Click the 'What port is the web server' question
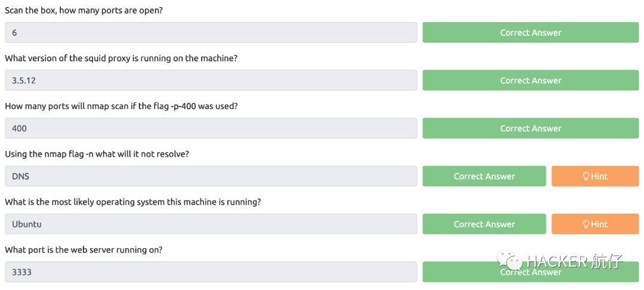 [x=83, y=250]
